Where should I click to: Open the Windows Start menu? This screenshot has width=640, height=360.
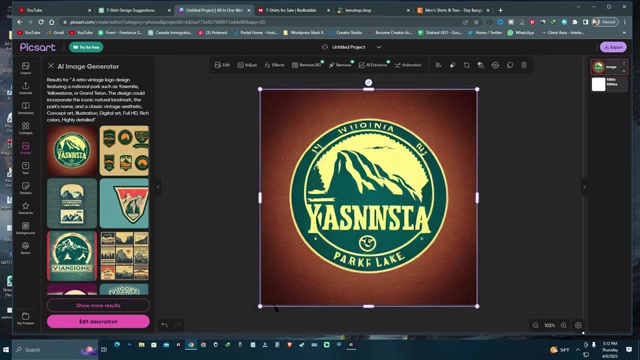(x=6, y=349)
